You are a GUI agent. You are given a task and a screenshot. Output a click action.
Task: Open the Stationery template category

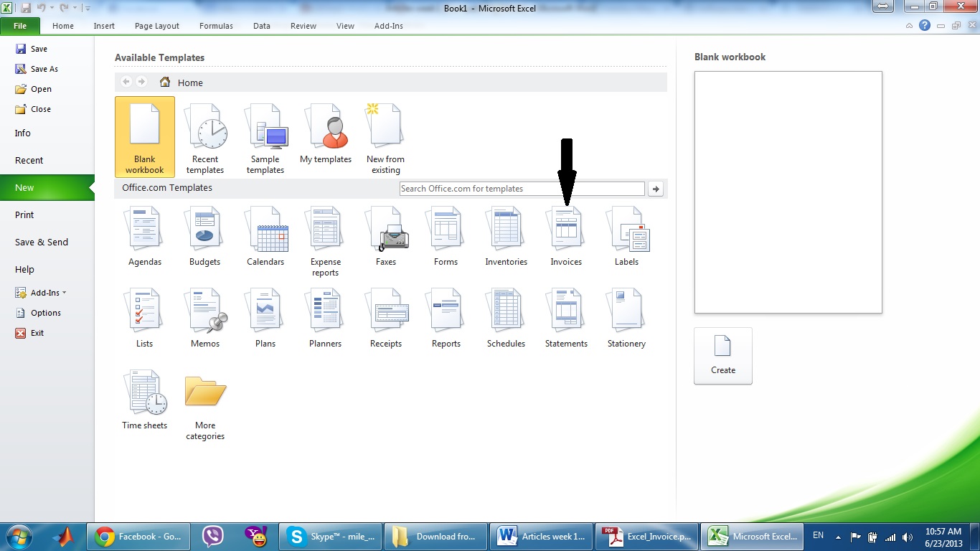tap(627, 319)
